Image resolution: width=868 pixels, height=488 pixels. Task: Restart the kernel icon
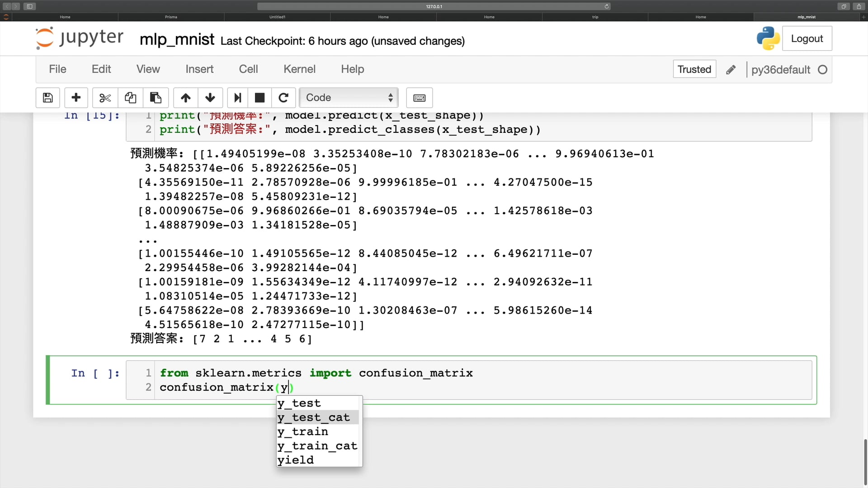pyautogui.click(x=283, y=98)
